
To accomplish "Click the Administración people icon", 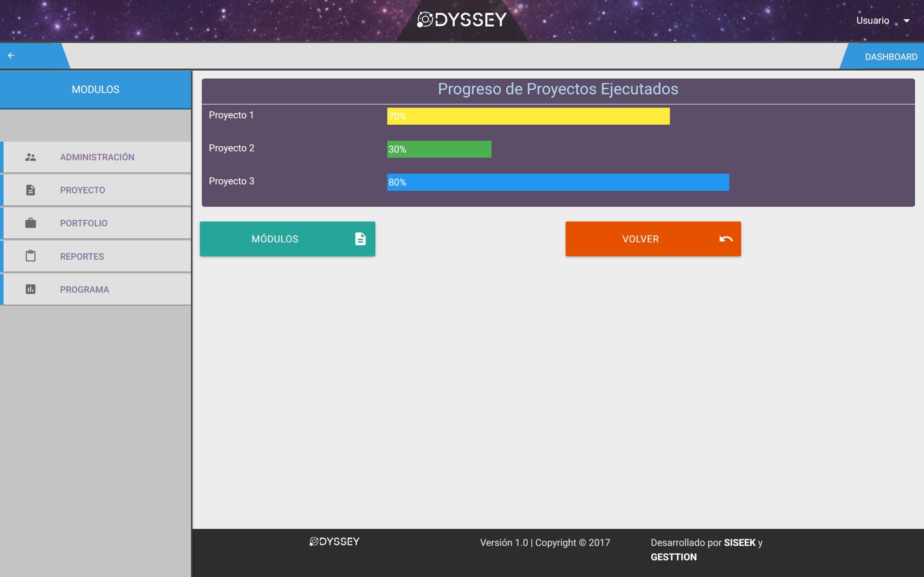I will (x=31, y=157).
